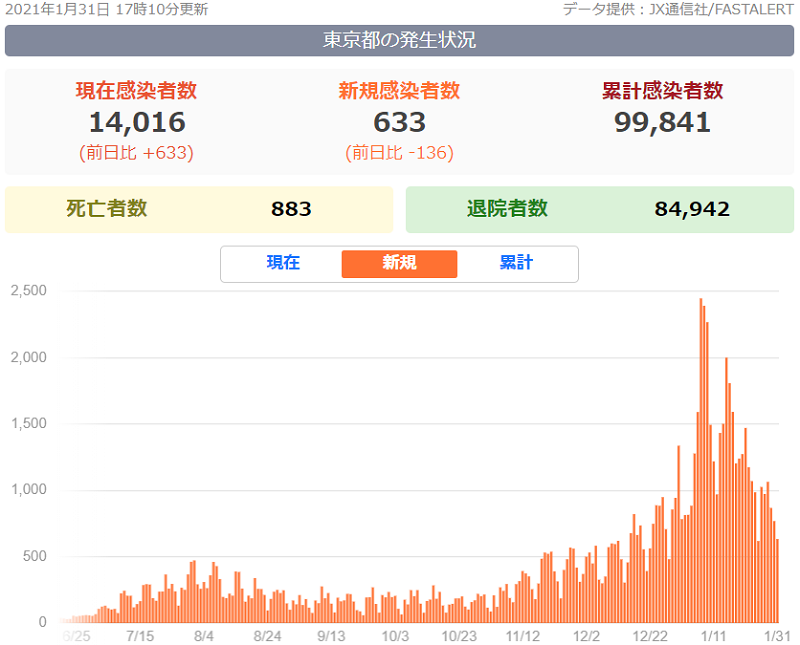This screenshot has width=800, height=645.
Task: Open the 累計 tab
Action: 516,263
